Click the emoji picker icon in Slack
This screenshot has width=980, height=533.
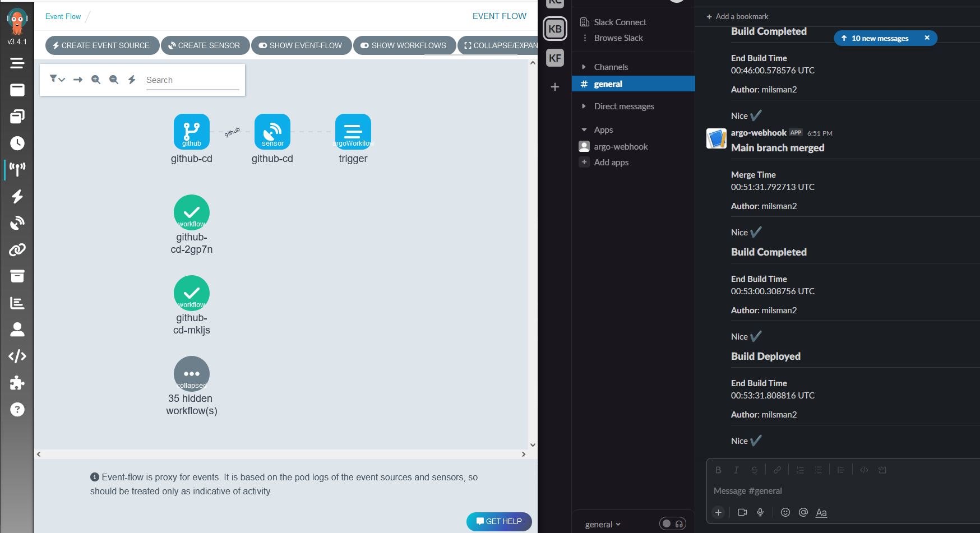(x=785, y=512)
